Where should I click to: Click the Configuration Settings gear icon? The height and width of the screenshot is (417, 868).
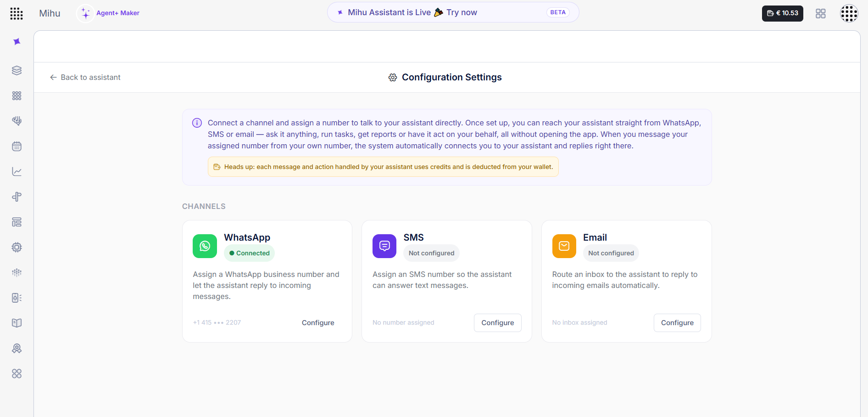(393, 78)
